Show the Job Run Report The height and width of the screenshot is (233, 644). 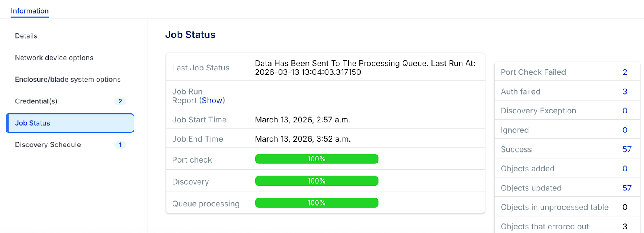(x=212, y=100)
